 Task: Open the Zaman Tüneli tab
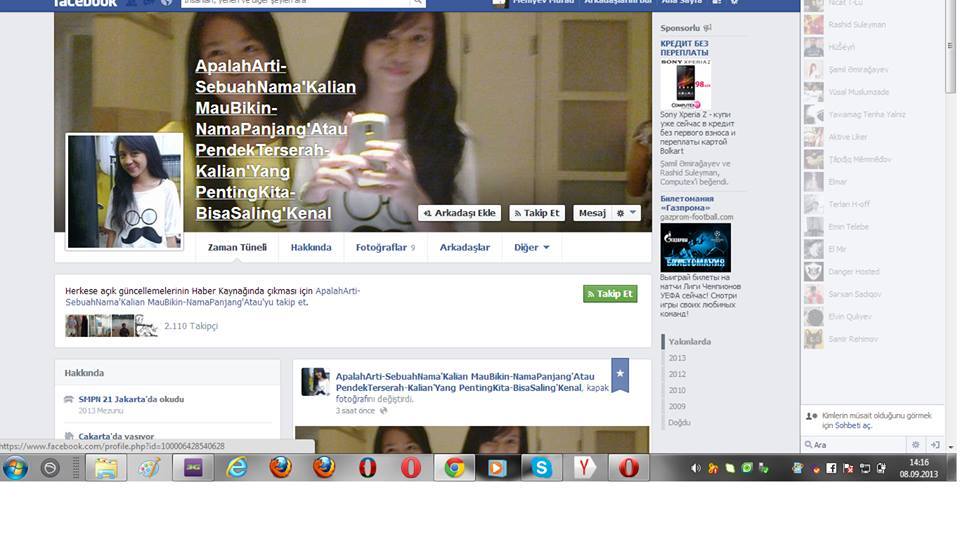(237, 247)
